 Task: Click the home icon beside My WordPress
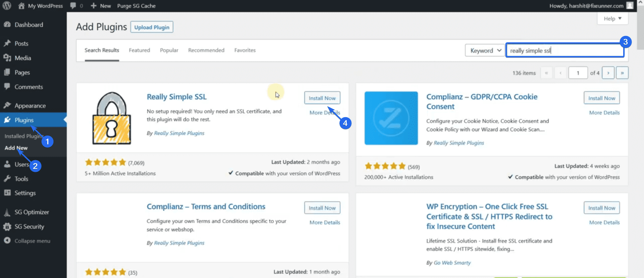click(x=21, y=6)
